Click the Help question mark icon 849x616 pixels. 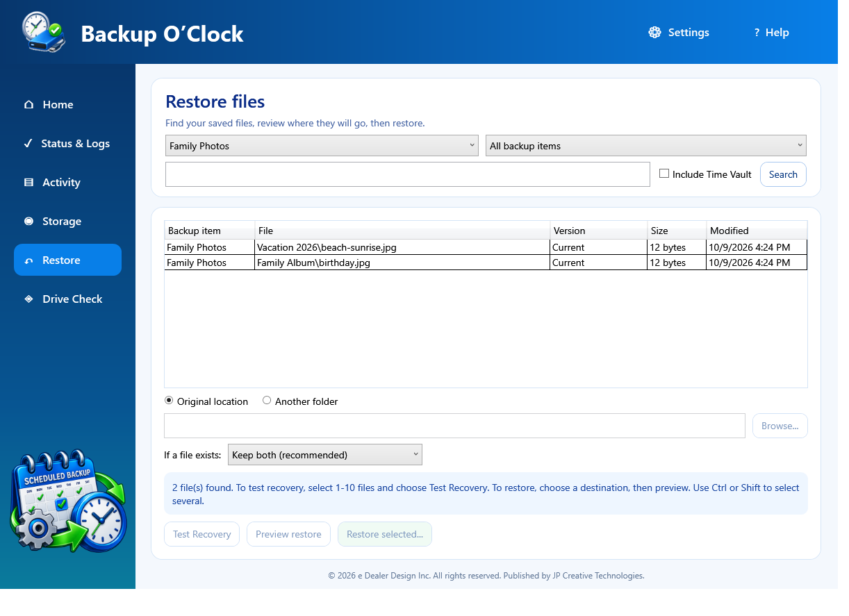(757, 33)
